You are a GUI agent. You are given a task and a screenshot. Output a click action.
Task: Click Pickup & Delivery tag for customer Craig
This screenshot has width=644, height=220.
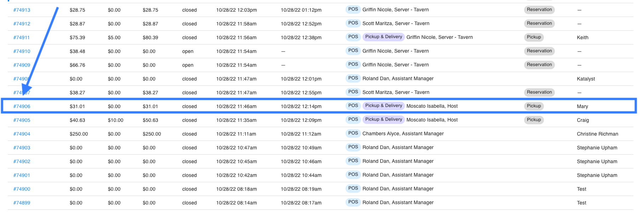(x=383, y=120)
